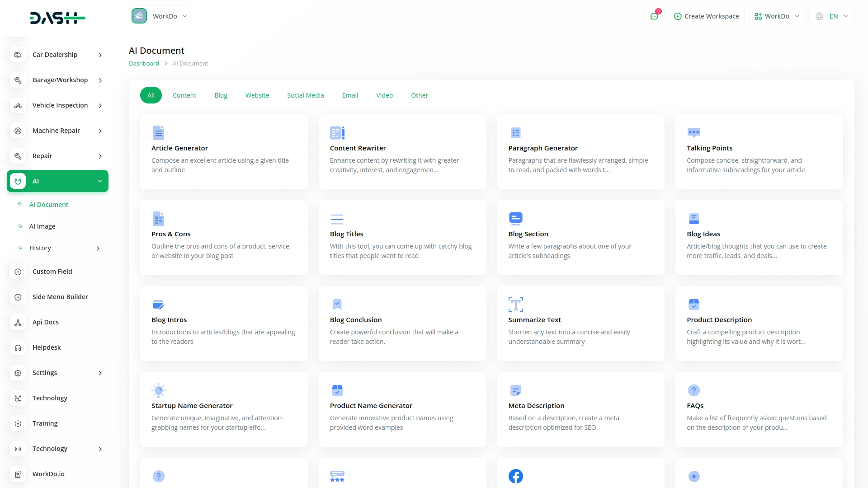Image resolution: width=868 pixels, height=488 pixels.
Task: Expand the Garage/Workshop menu chevron
Action: click(100, 80)
